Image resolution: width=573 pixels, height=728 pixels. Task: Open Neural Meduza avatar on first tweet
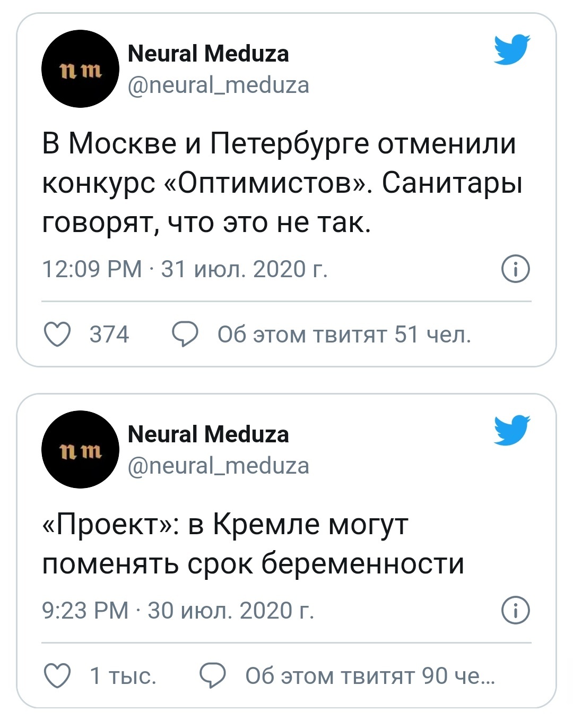(80, 69)
